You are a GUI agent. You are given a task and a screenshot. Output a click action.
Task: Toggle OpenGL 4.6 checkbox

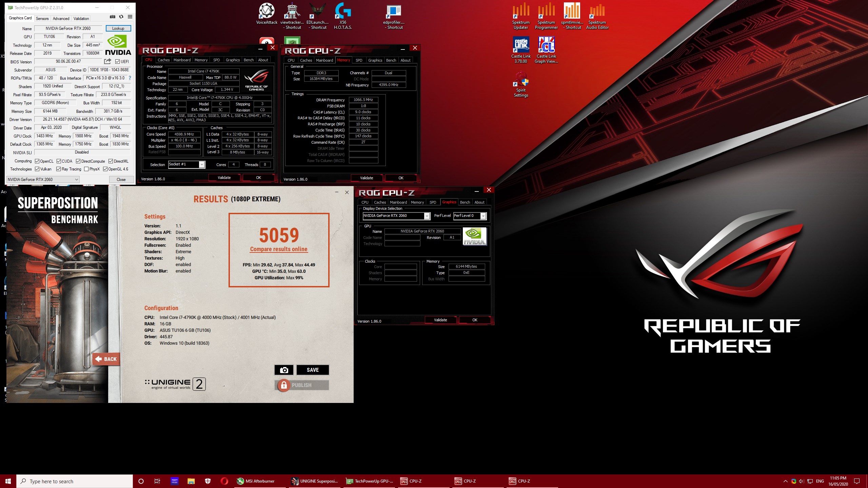coord(105,169)
